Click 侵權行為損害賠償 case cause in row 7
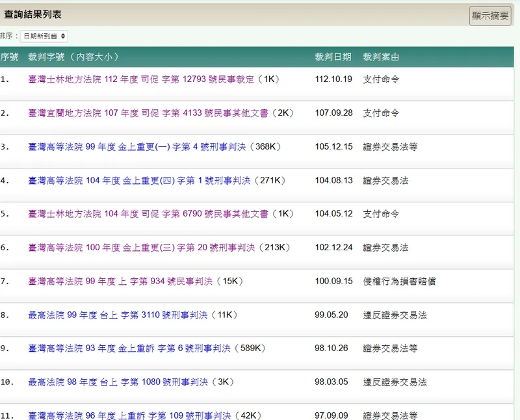This screenshot has height=420, width=520. pos(399,282)
